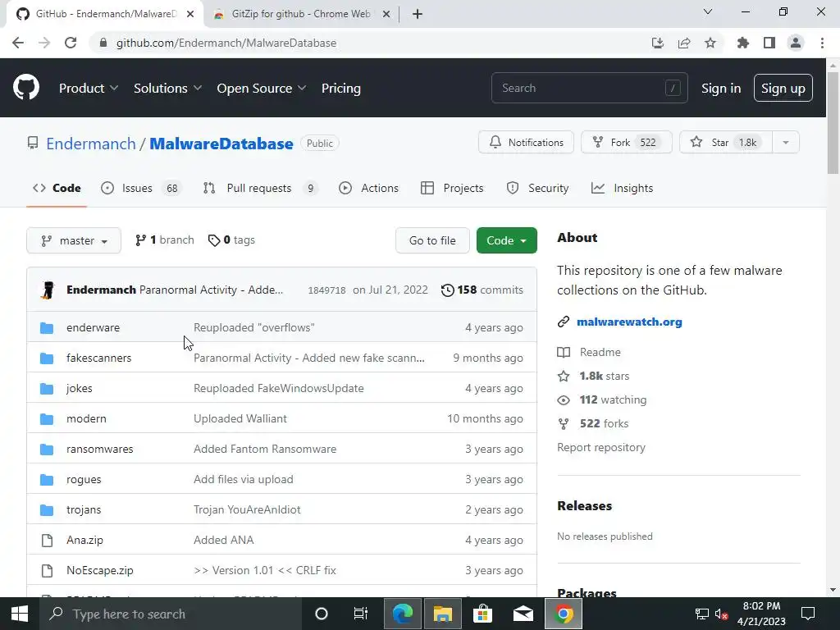Go back with the browser back arrow
Screen dimensions: 840x630
coord(18,43)
